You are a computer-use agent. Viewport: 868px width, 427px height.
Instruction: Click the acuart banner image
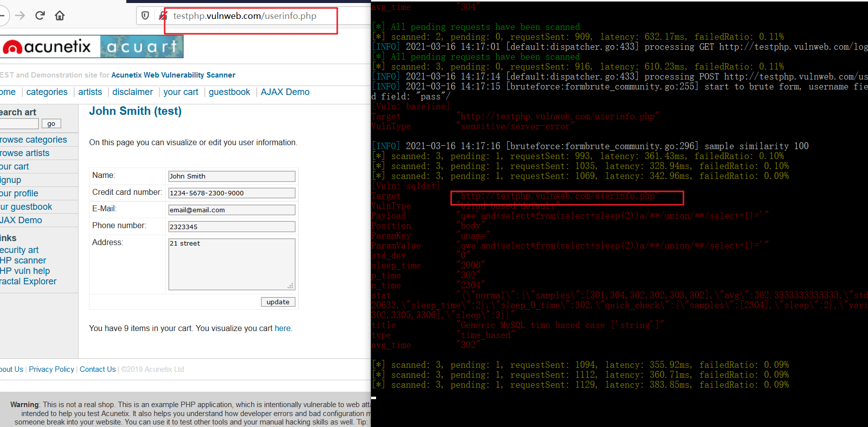[x=142, y=47]
